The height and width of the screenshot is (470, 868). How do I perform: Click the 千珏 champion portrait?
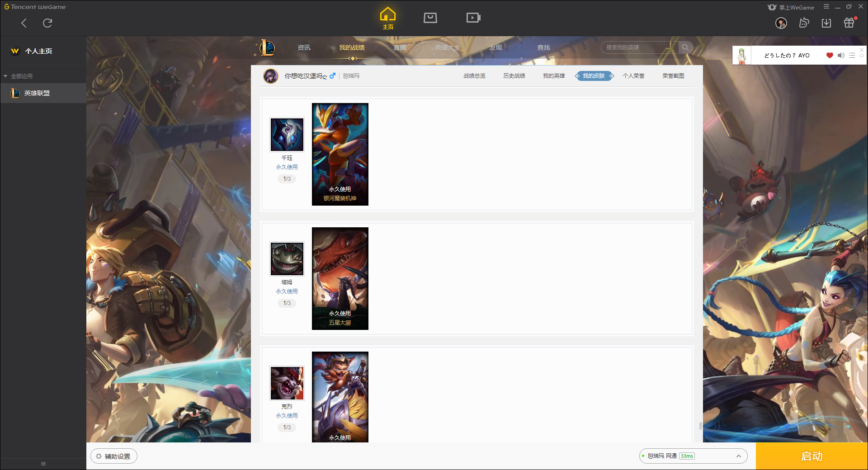coord(287,135)
